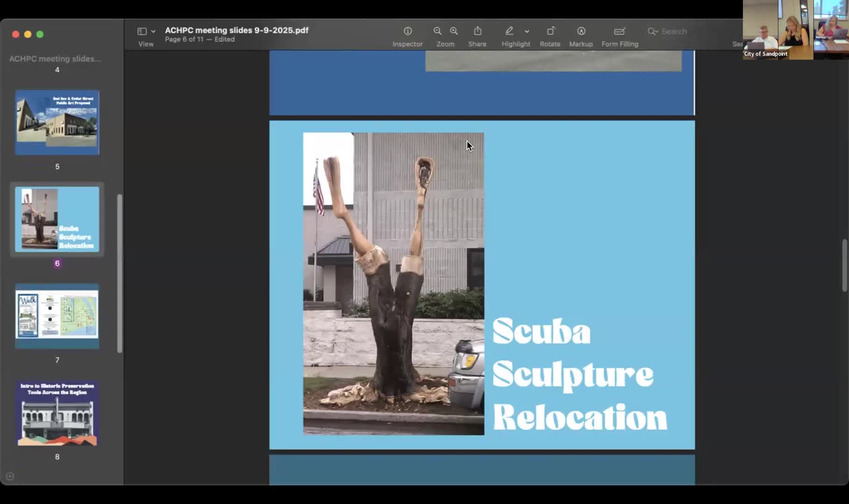Viewport: 849px width, 504px height.
Task: Open the Highlight color dropdown arrow
Action: point(527,31)
